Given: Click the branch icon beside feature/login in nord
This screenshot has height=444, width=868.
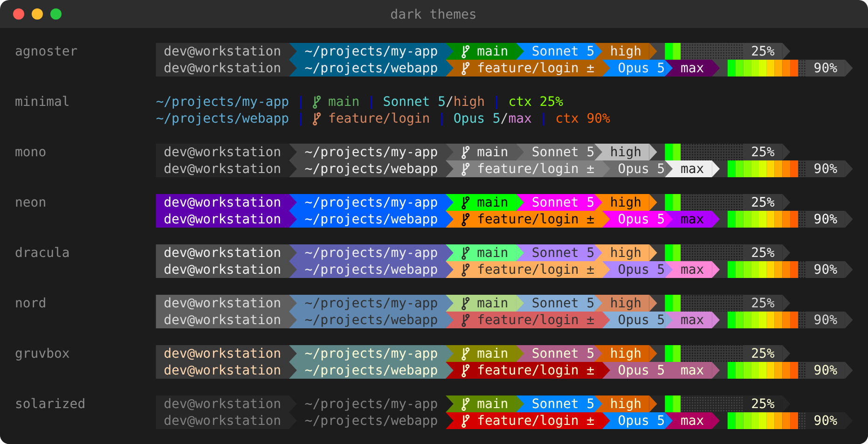Looking at the screenshot, I should (x=465, y=320).
